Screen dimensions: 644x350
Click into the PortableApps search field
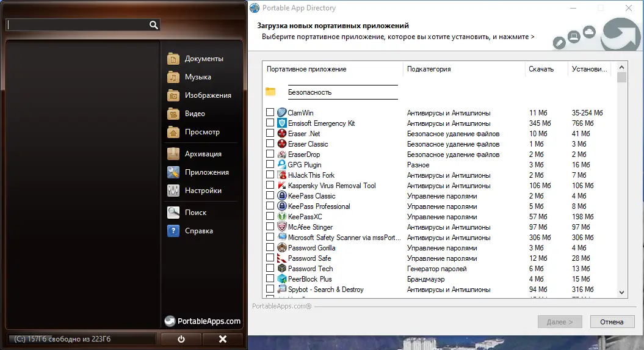[x=78, y=25]
